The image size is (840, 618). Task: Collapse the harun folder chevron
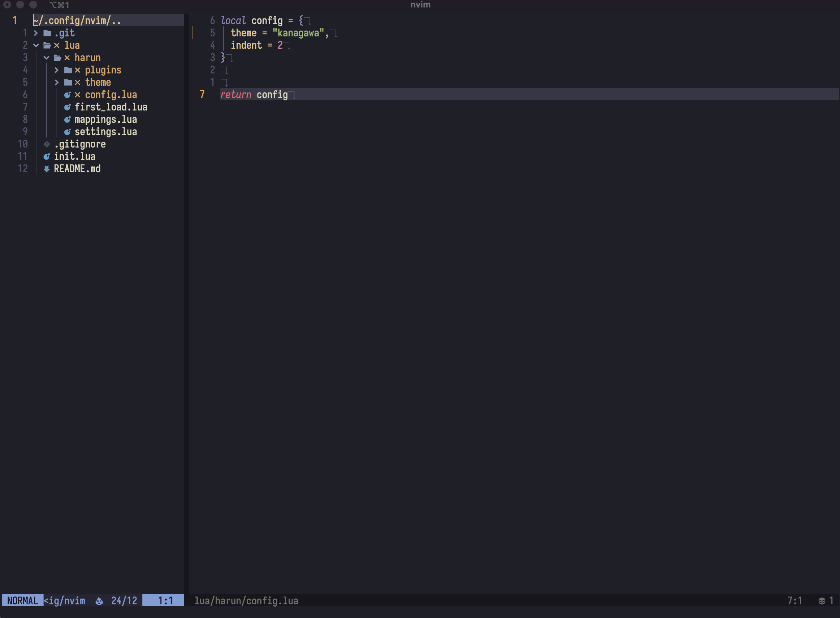pyautogui.click(x=46, y=58)
